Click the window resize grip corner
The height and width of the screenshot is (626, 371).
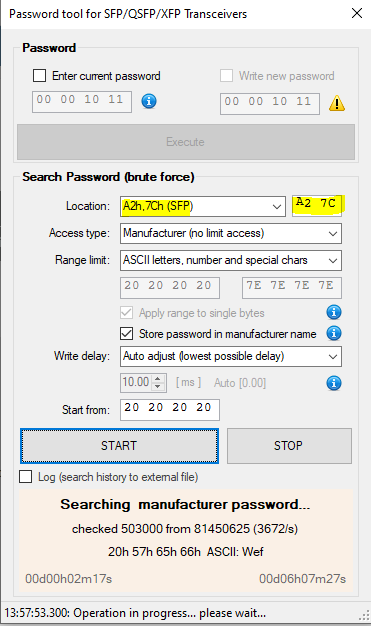365,616
